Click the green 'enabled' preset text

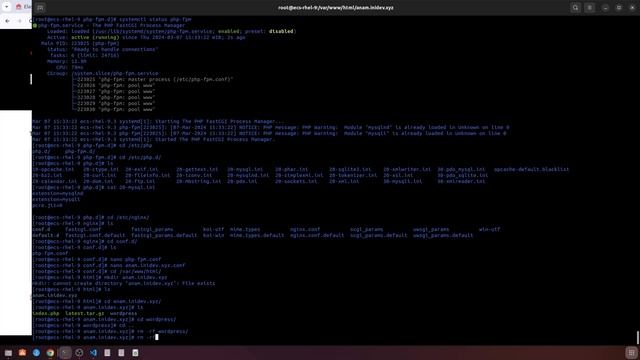pos(230,31)
